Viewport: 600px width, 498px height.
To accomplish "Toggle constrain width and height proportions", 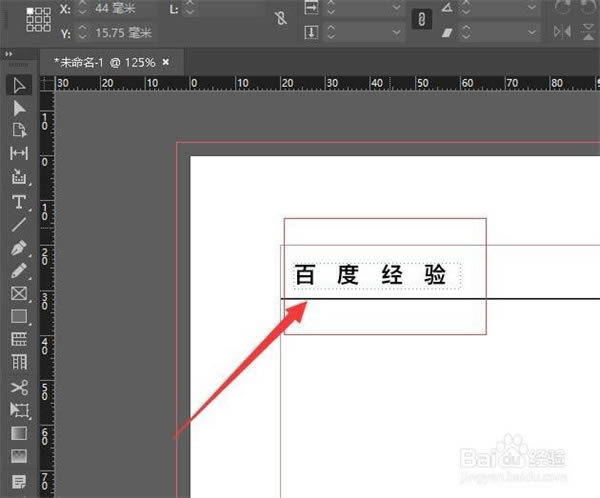I will point(281,18).
